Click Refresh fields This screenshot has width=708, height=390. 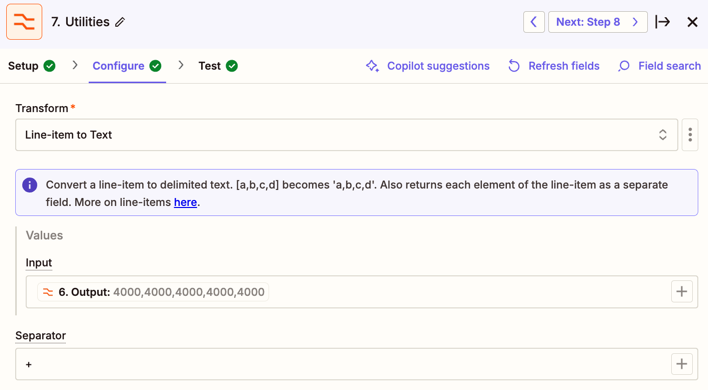[x=554, y=66]
